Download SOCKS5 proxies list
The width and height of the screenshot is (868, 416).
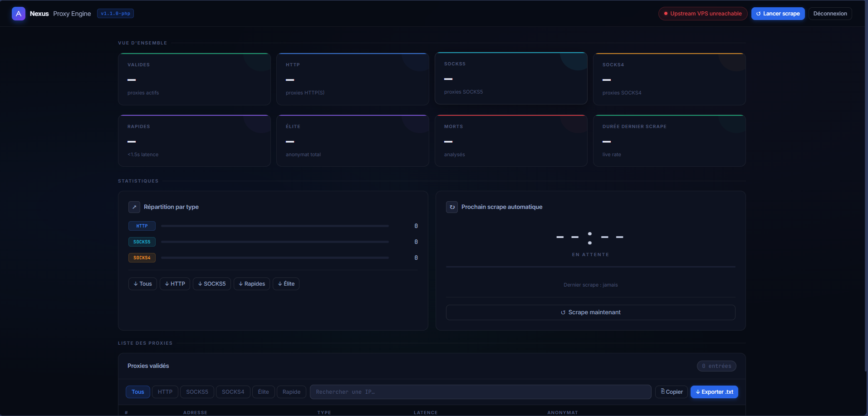(x=212, y=284)
